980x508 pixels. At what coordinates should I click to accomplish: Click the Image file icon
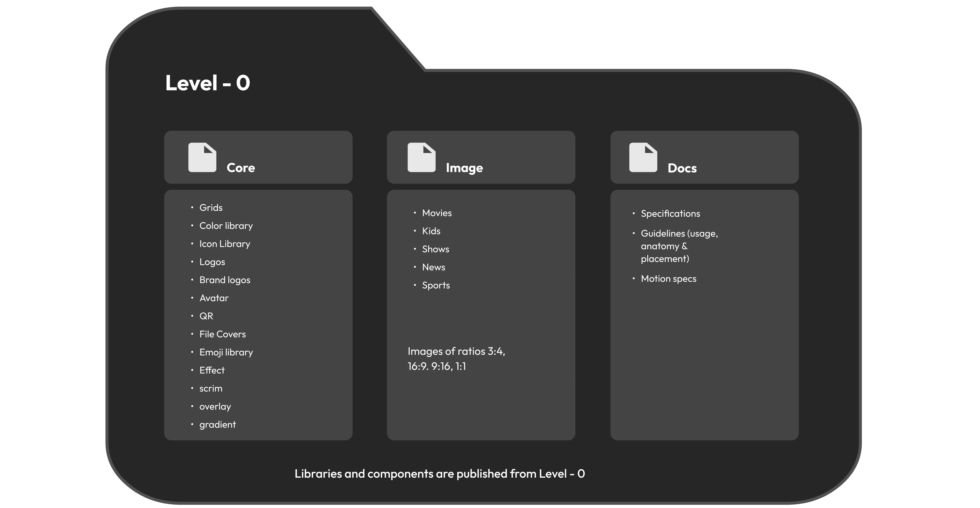click(x=421, y=157)
